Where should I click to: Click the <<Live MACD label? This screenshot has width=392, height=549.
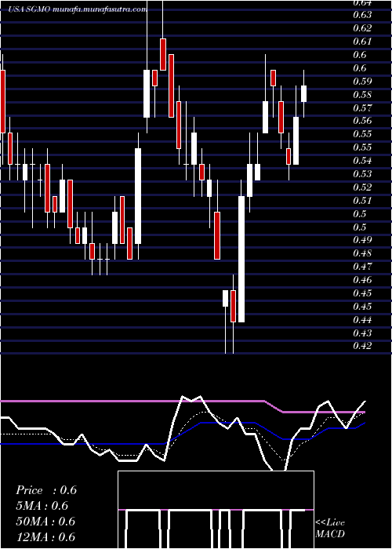[330, 529]
